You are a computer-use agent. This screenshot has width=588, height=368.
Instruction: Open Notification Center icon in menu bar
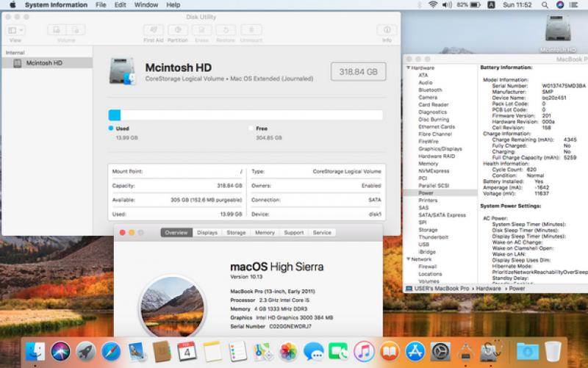(574, 5)
